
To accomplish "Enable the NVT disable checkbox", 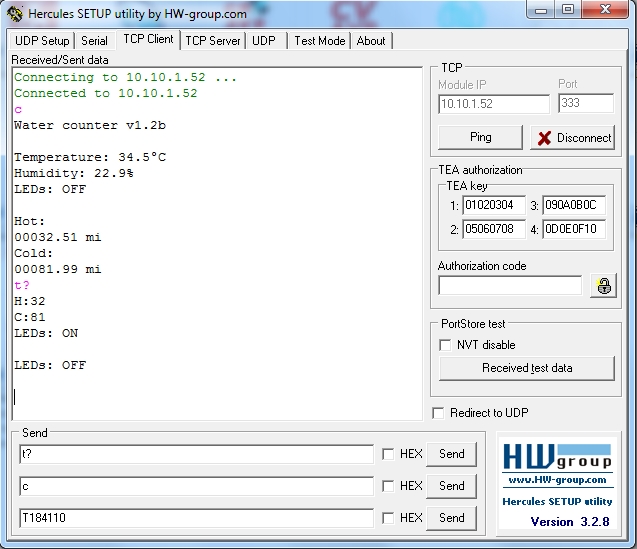I will [446, 345].
